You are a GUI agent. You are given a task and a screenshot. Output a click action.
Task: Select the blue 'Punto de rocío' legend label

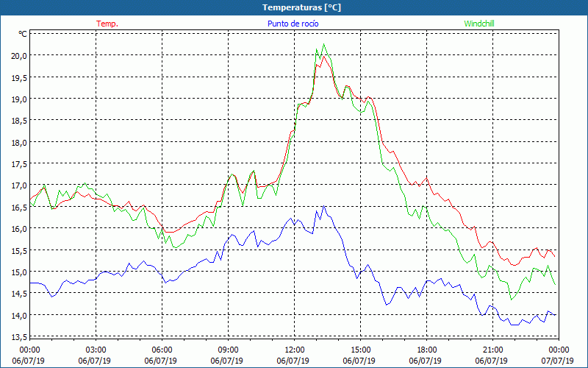point(293,24)
